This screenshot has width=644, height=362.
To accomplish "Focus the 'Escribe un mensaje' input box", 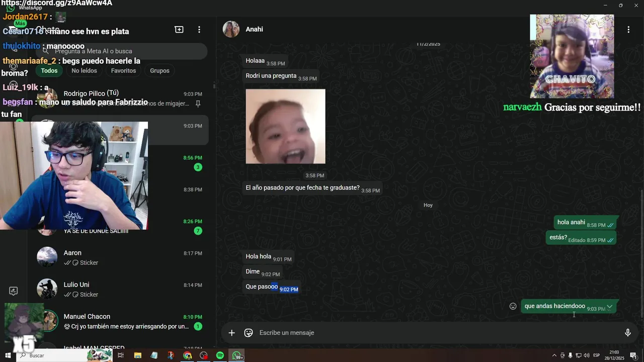I will point(438,333).
